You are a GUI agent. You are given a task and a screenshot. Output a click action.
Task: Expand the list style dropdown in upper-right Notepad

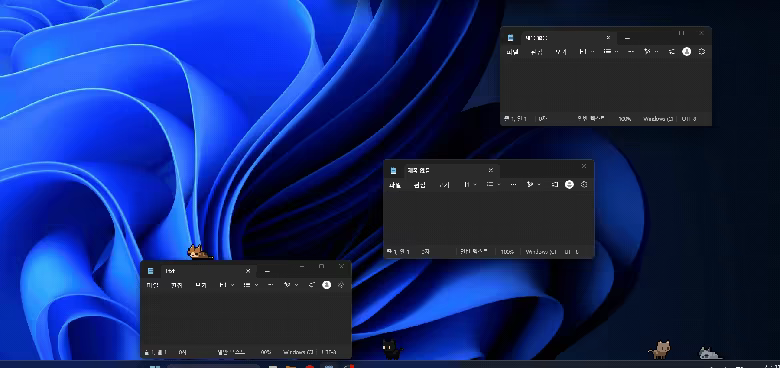coord(611,52)
